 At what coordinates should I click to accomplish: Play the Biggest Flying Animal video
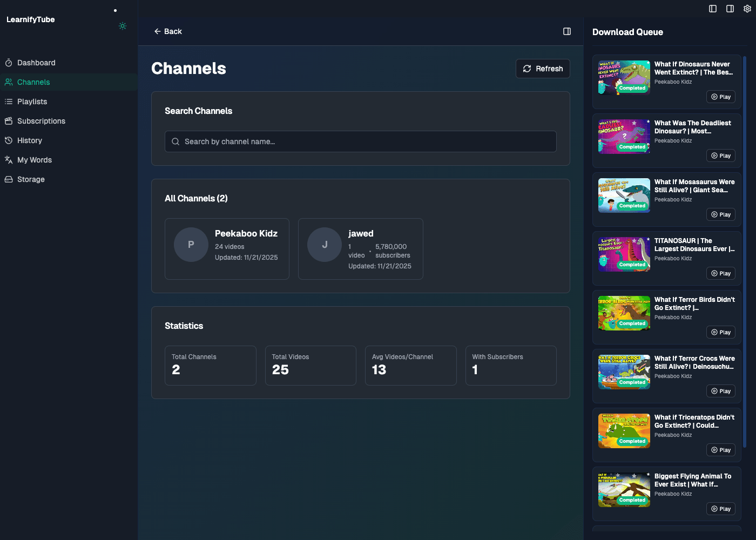720,509
